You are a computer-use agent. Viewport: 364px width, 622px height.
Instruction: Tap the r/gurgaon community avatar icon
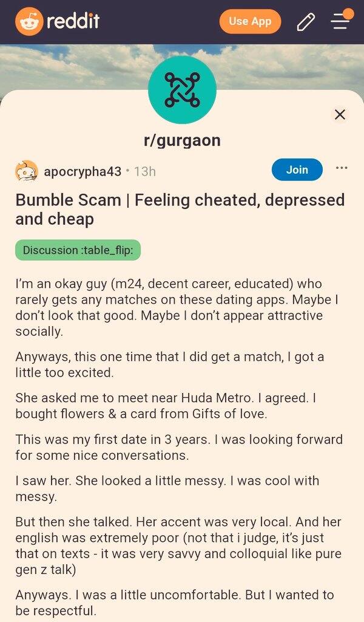click(182, 90)
